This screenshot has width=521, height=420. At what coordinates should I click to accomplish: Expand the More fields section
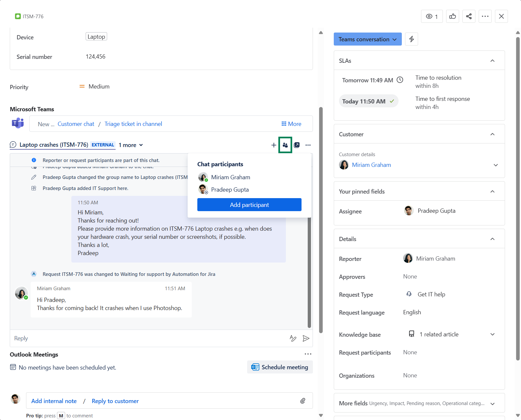[x=492, y=404]
